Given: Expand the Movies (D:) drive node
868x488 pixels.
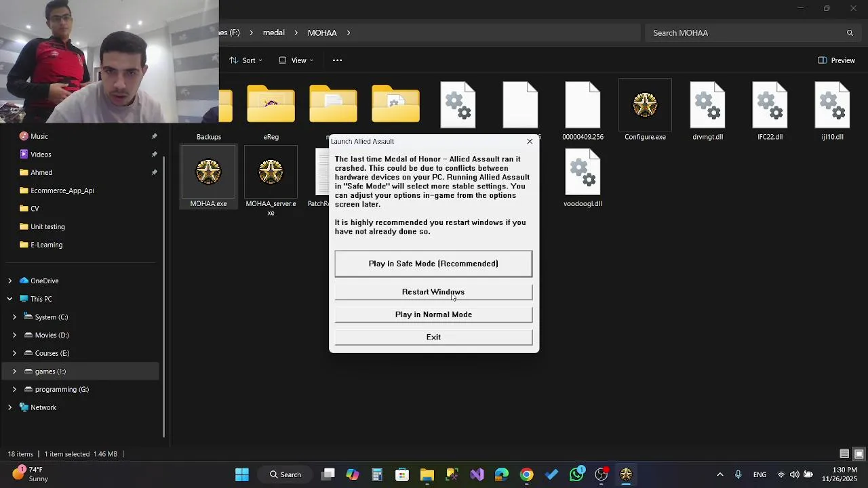Looking at the screenshot, I should (x=14, y=335).
